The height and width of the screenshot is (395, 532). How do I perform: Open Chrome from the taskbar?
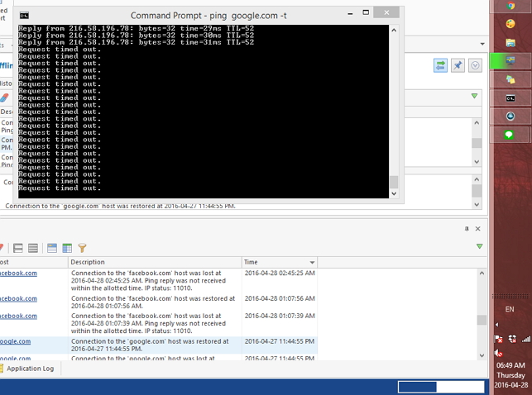tap(510, 6)
